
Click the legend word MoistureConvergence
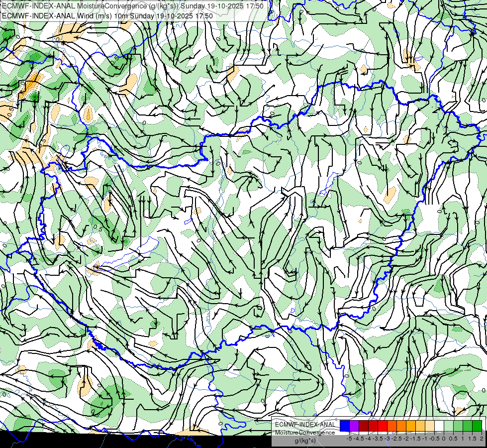click(305, 433)
